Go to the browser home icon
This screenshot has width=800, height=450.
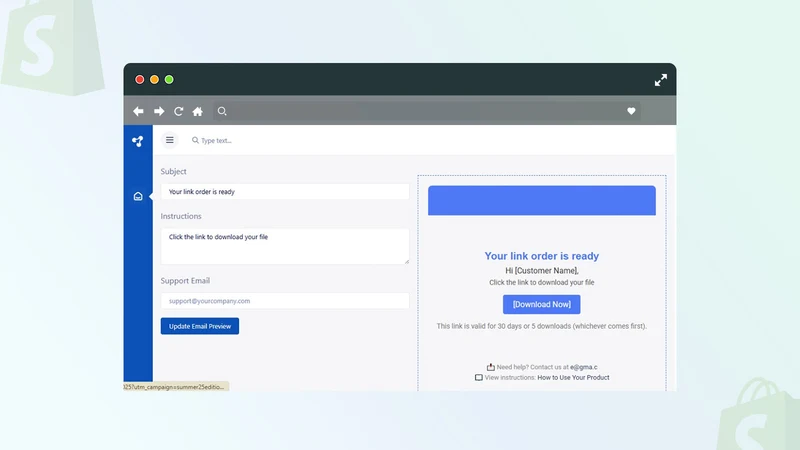click(197, 111)
